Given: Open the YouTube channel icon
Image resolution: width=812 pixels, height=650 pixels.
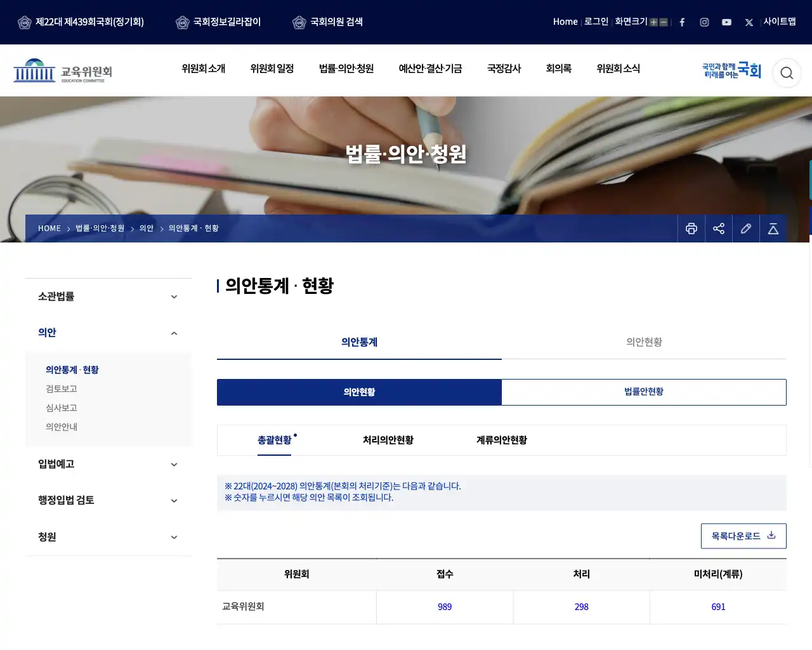Looking at the screenshot, I should [x=726, y=22].
